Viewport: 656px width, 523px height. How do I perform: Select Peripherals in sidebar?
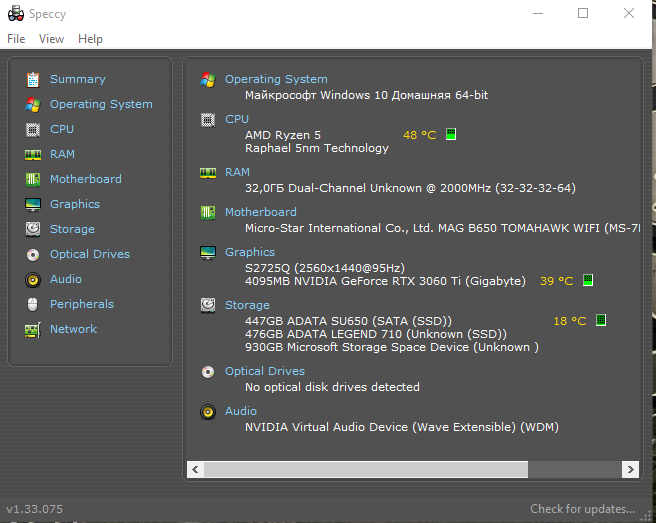(82, 304)
